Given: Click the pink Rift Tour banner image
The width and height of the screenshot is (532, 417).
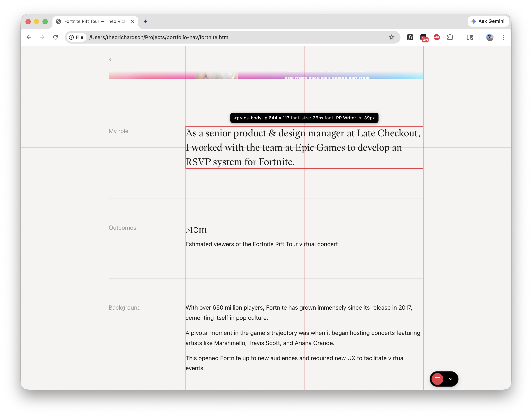Looking at the screenshot, I should pyautogui.click(x=266, y=75).
